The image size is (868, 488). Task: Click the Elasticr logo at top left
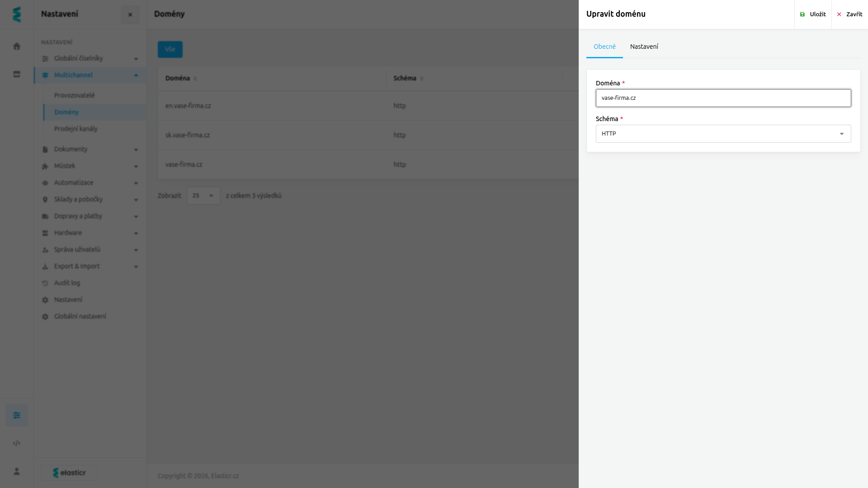(x=17, y=14)
